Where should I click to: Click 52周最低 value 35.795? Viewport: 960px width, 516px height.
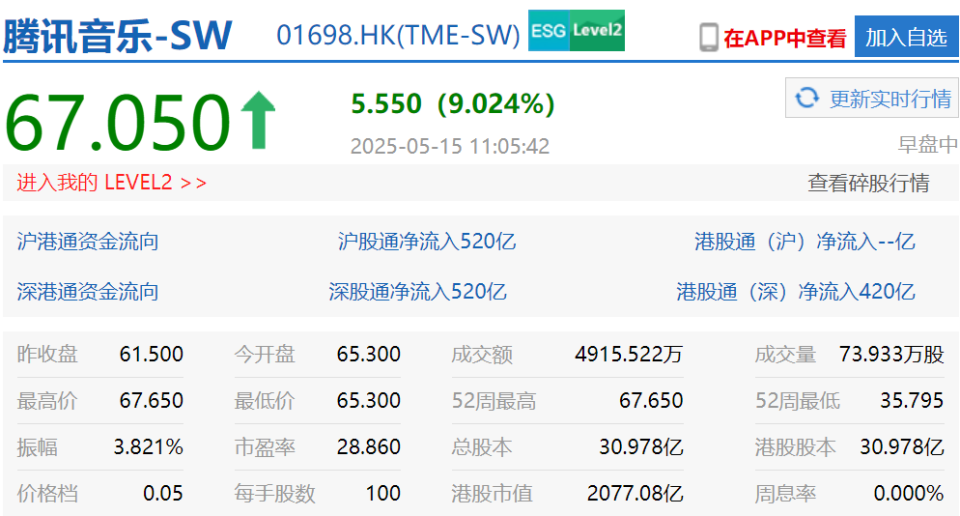pyautogui.click(x=912, y=400)
